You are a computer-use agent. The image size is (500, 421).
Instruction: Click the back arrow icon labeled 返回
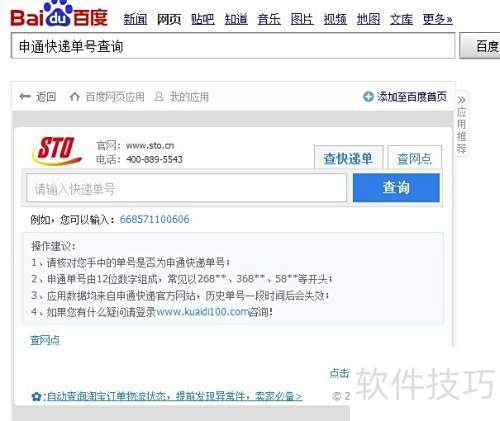[25, 97]
